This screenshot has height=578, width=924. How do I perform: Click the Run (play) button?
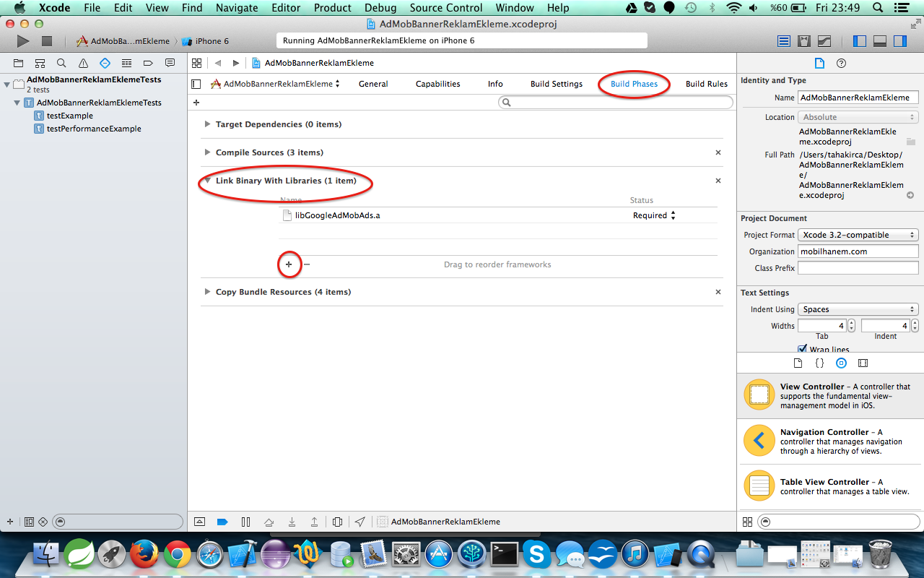click(23, 41)
